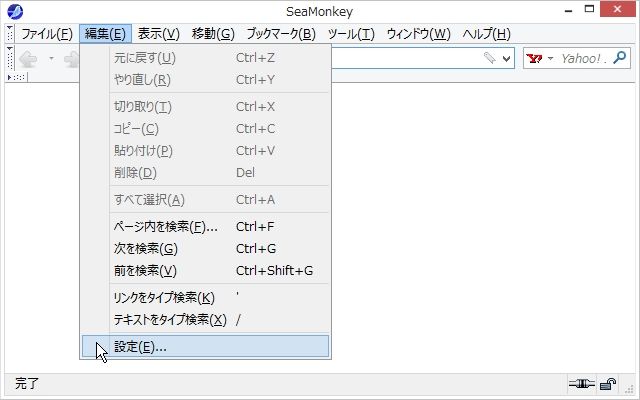Click the magnifier search button
Image resolution: width=640 pixels, height=400 pixels.
click(620, 58)
